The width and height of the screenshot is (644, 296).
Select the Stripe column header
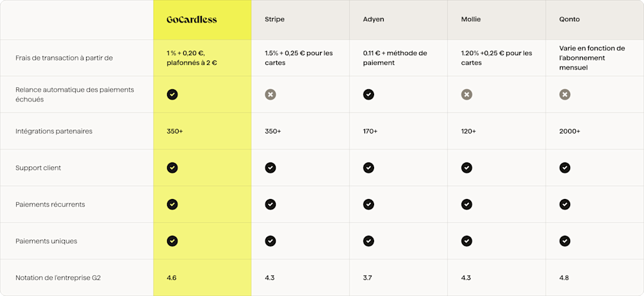tap(274, 19)
